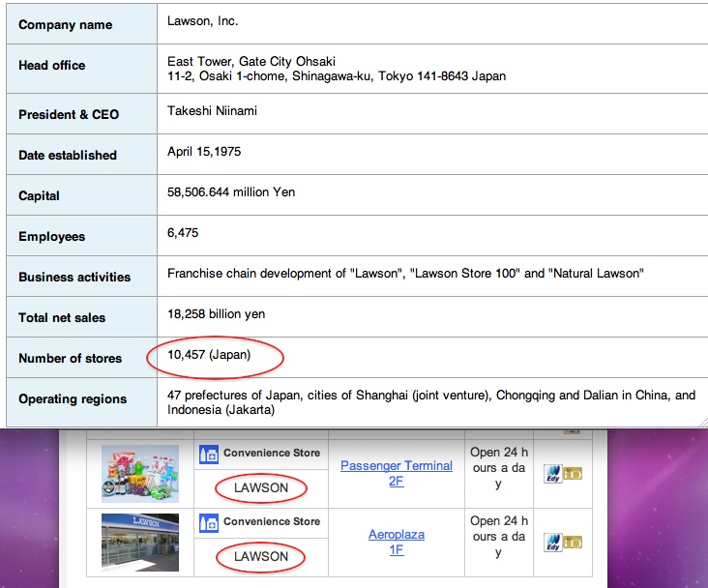
Task: Select the company name value 'Lawson, Inc.'
Action: (x=202, y=21)
